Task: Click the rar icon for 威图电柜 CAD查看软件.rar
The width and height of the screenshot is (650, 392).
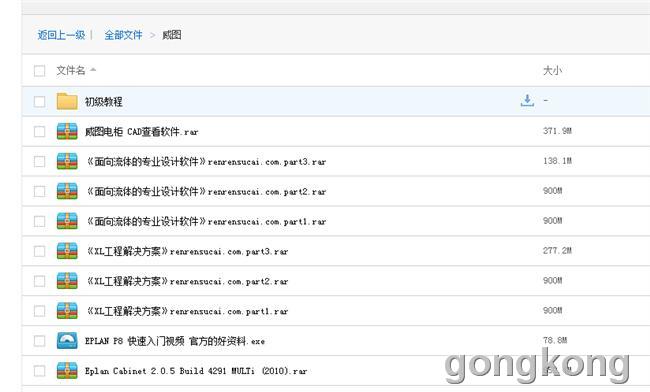Action: (x=67, y=131)
